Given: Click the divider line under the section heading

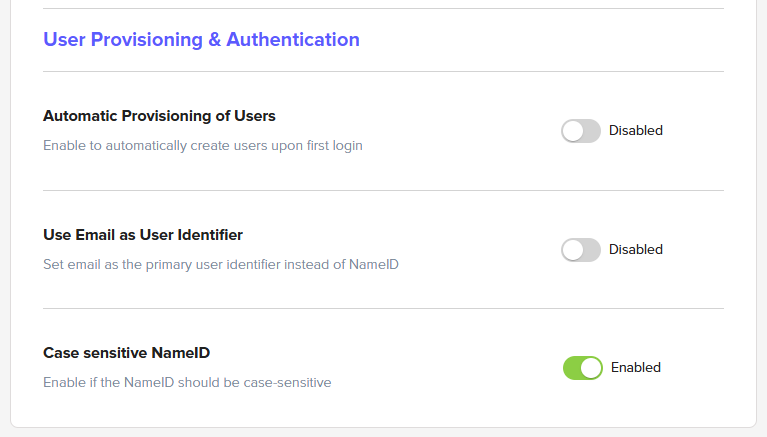Looking at the screenshot, I should click(383, 72).
